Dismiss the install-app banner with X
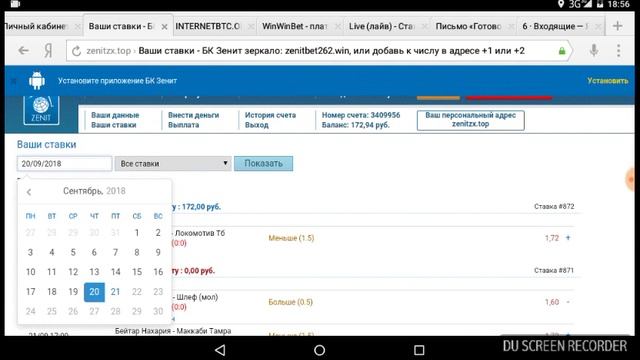This screenshot has height=360, width=640. click(x=14, y=81)
